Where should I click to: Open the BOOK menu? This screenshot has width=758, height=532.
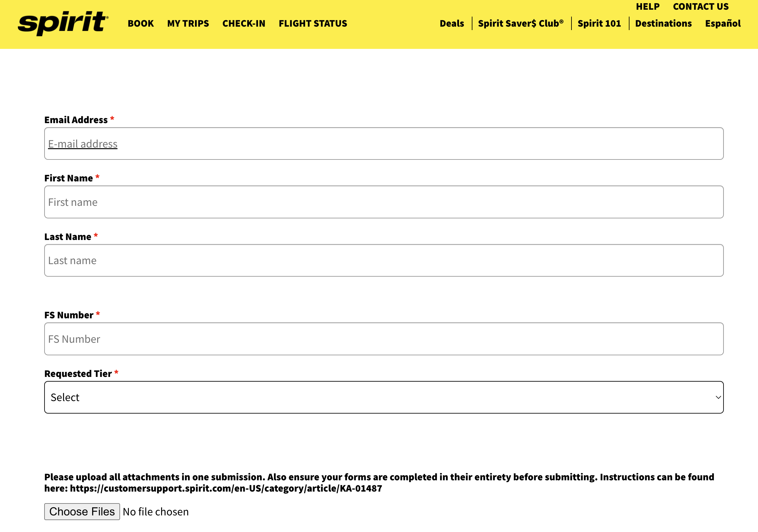coord(141,23)
